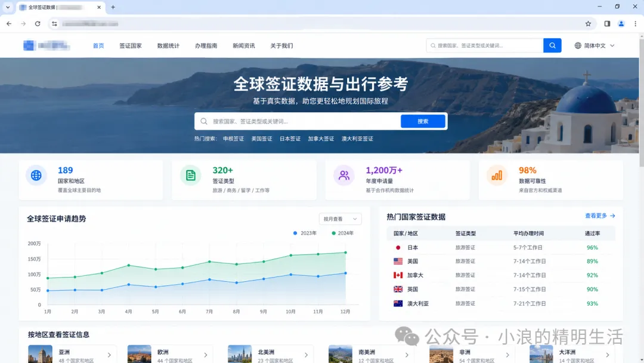Screen dimensions: 644x363
Task: Open 签证国家 nav item
Action: [131, 45]
